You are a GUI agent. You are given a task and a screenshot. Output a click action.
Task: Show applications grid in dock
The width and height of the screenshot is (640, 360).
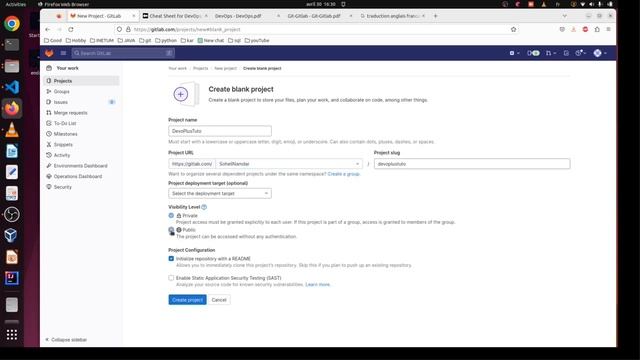pos(12,335)
